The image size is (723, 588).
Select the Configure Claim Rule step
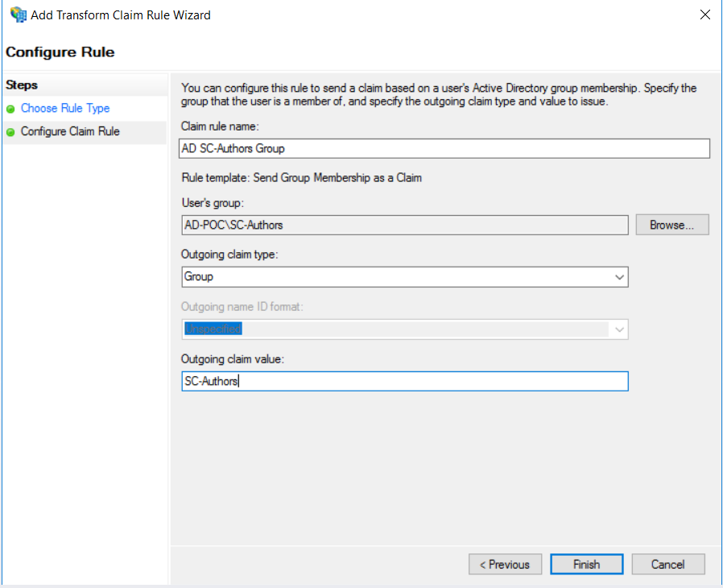(x=70, y=132)
